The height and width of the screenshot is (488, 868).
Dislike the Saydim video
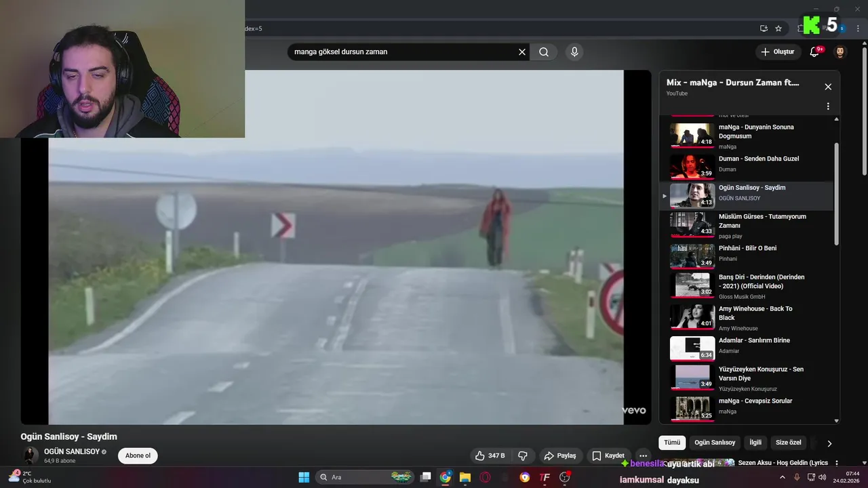click(523, 455)
